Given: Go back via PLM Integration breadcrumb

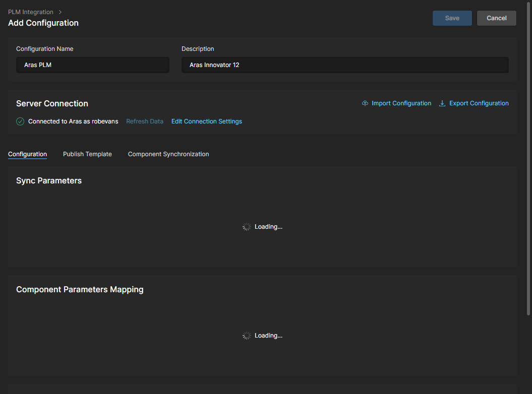Looking at the screenshot, I should tap(31, 12).
